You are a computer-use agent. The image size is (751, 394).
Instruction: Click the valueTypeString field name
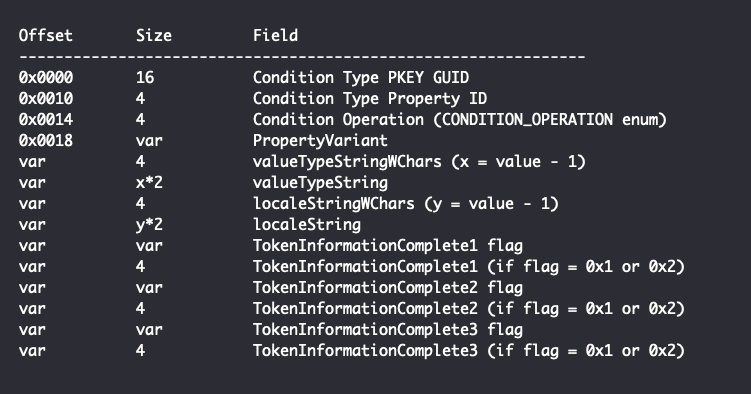pos(320,183)
